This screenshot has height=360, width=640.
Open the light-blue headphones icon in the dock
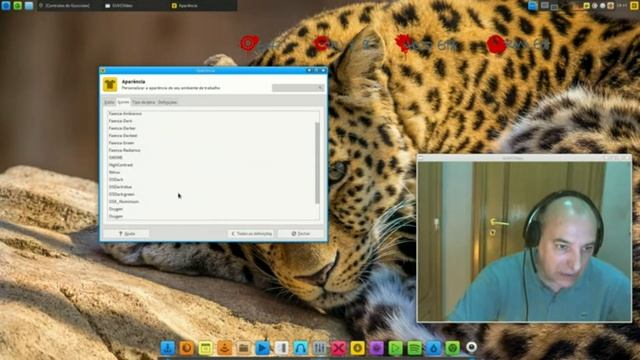tap(300, 348)
